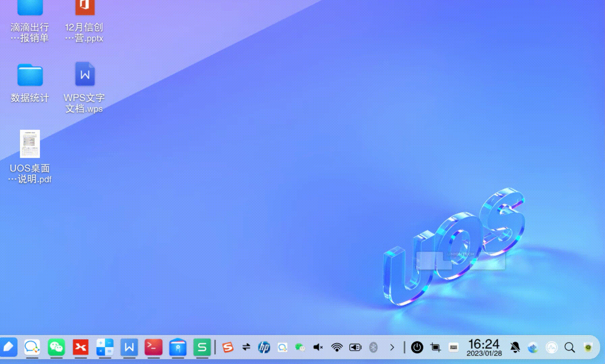Screen dimensions: 605x364
Task: Collapse the tray with the chevron arrow
Action: coord(392,347)
